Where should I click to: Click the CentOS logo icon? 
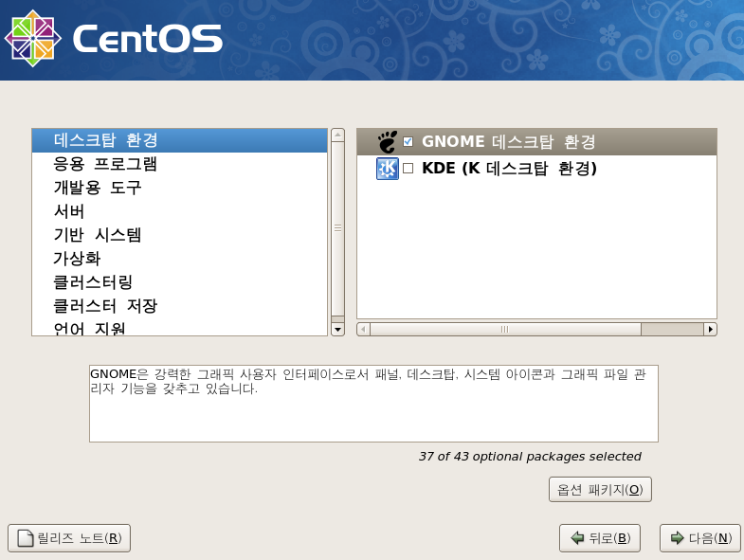(x=33, y=39)
